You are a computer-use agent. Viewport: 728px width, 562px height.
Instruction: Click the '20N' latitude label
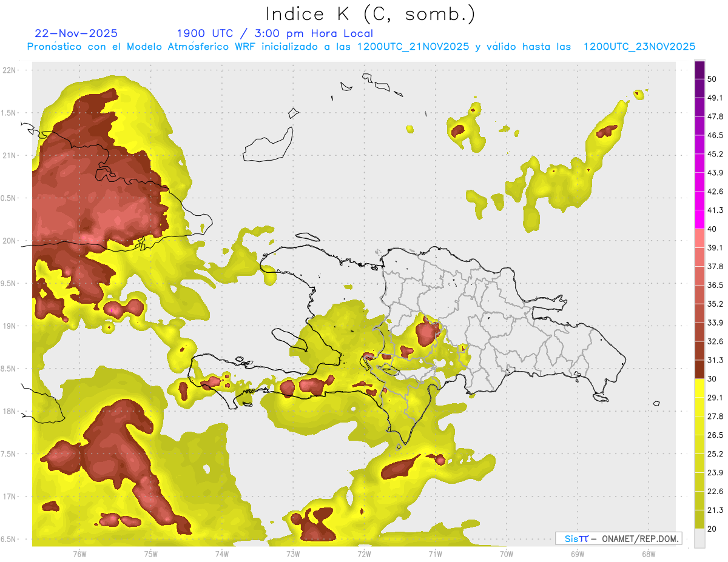[10, 241]
